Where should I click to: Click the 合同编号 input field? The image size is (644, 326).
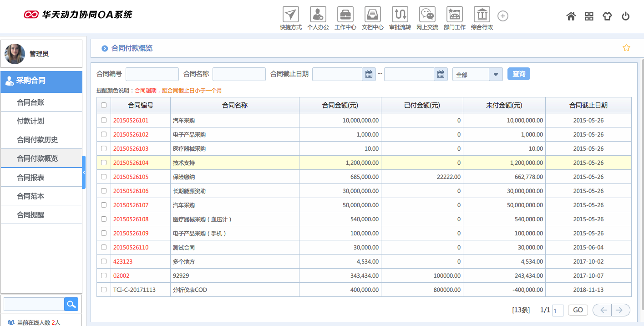tap(152, 74)
